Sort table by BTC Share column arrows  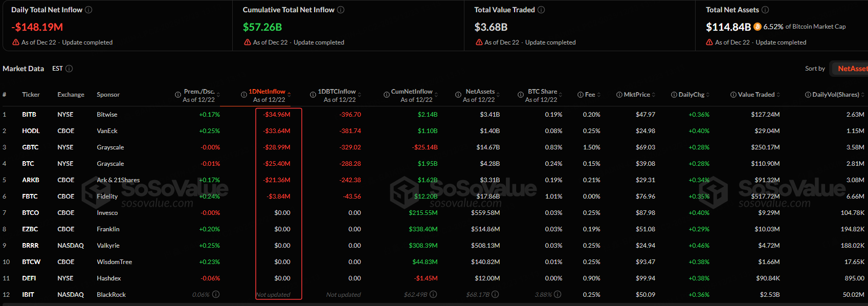[x=561, y=95]
